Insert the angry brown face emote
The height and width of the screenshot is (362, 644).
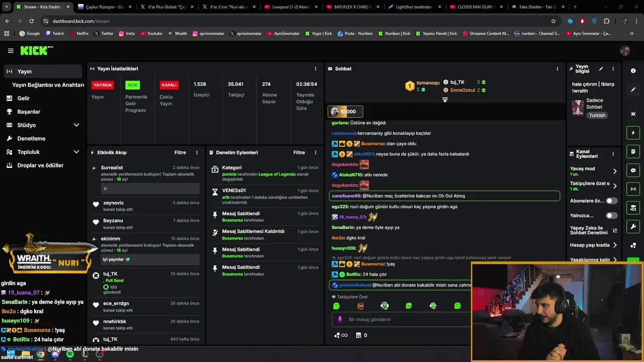(360, 306)
